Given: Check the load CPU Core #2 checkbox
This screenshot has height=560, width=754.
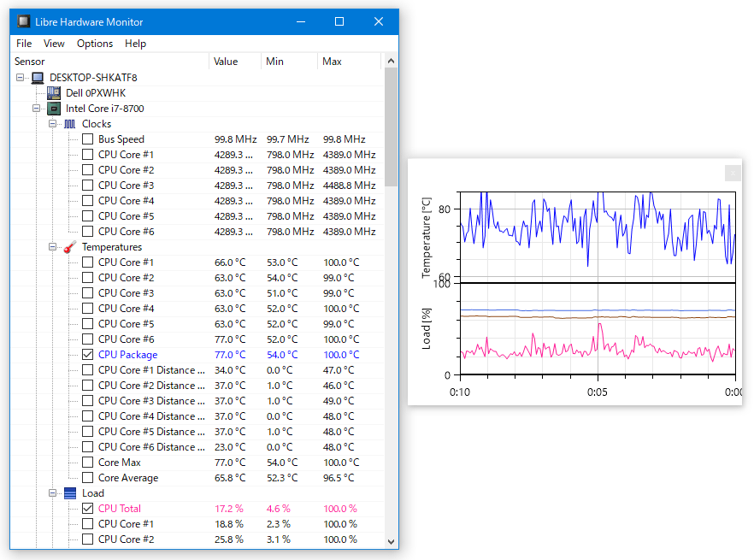Looking at the screenshot, I should pos(87,539).
